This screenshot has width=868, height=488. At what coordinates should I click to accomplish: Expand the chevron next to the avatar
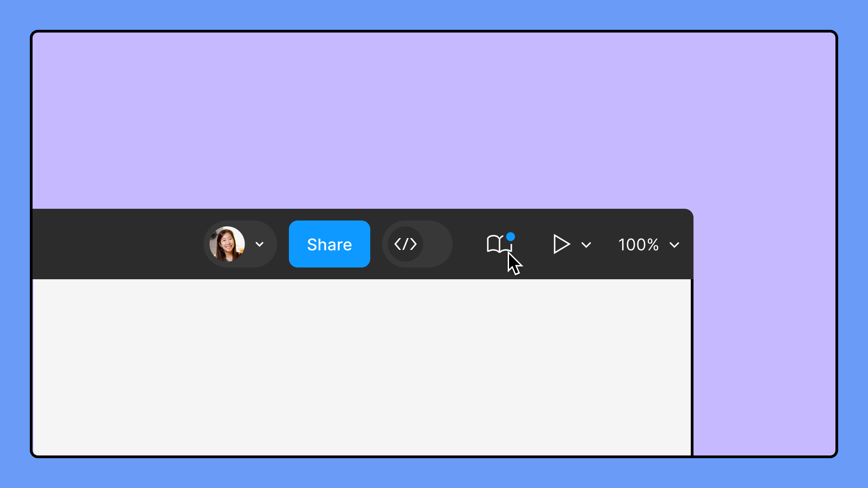point(260,244)
